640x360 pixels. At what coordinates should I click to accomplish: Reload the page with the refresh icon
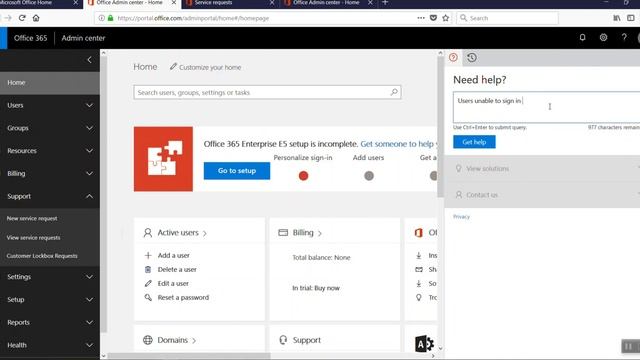pyautogui.click(x=22, y=18)
